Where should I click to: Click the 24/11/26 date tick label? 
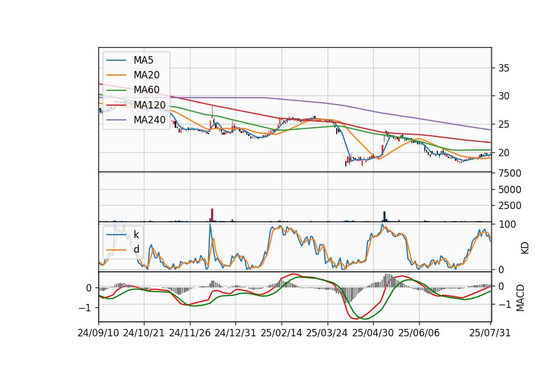click(x=190, y=333)
